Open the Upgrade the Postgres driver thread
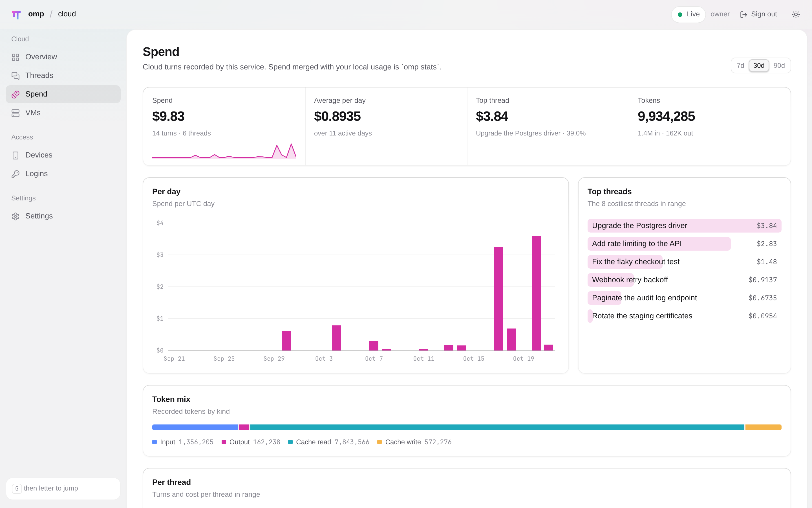 point(684,226)
